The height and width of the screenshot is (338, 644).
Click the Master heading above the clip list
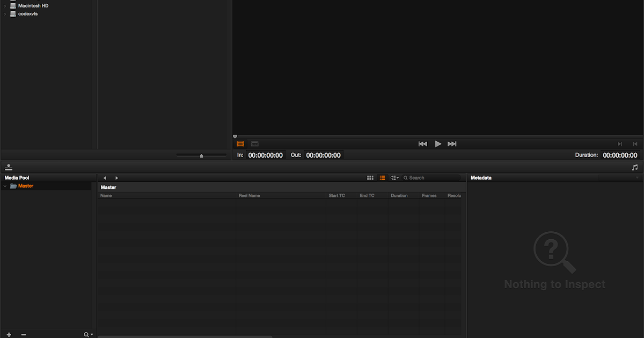point(108,187)
